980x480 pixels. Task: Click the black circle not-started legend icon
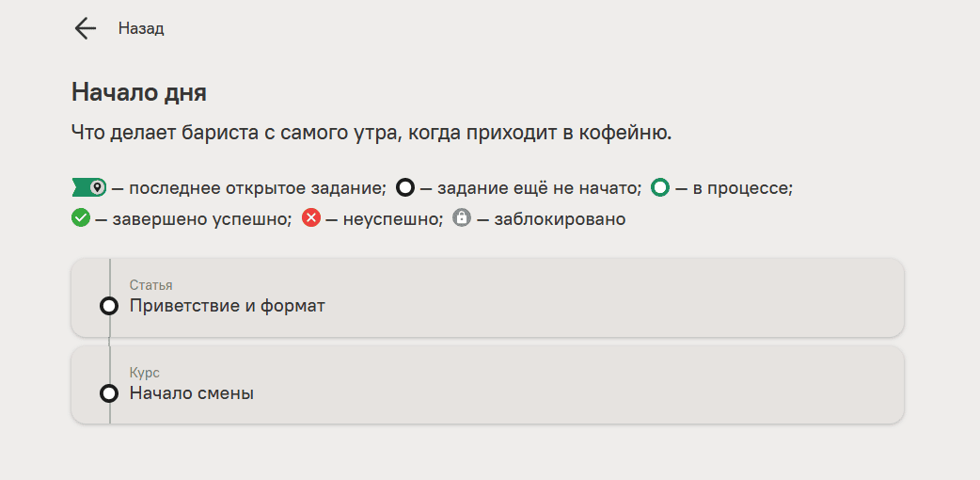click(405, 187)
